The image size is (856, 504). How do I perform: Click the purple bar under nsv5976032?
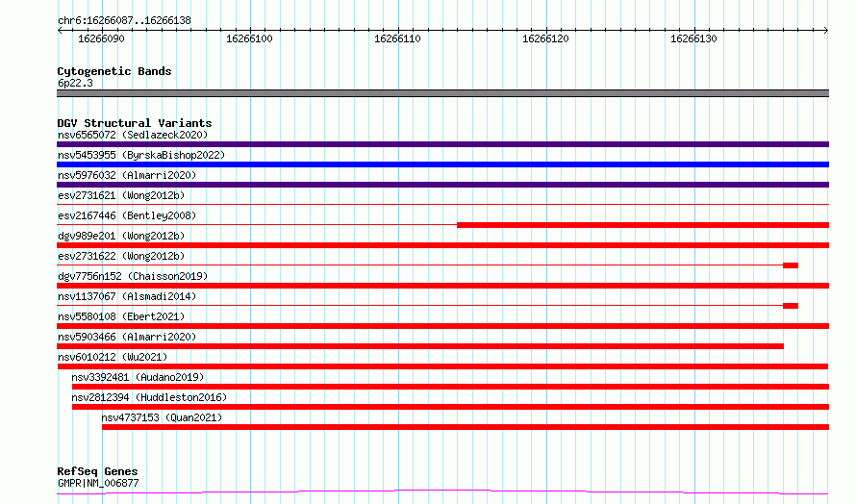pos(442,185)
